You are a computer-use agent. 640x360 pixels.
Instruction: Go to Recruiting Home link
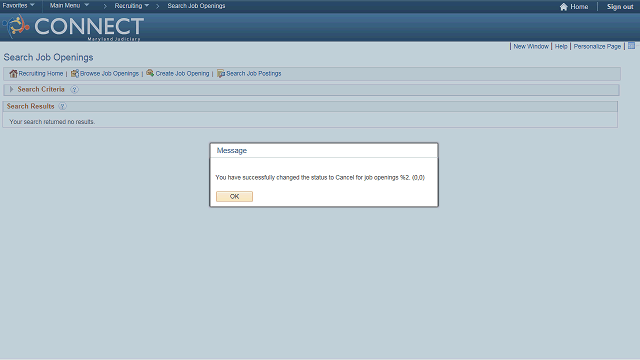point(41,73)
